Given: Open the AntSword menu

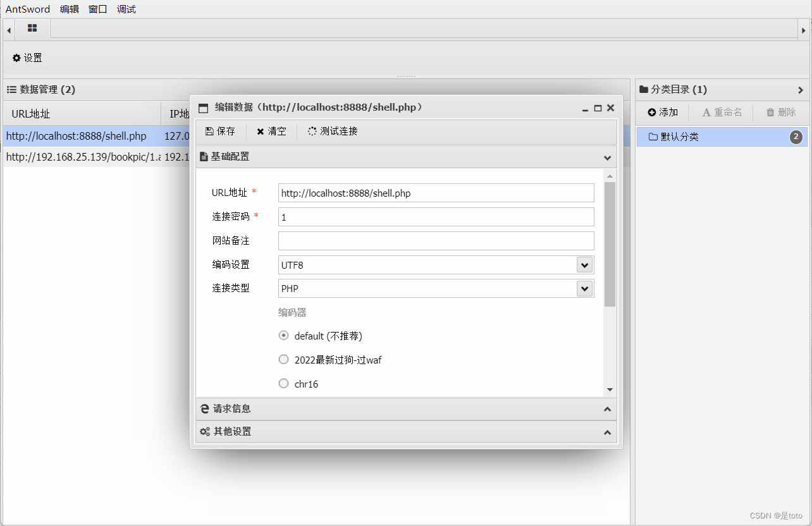Looking at the screenshot, I should (28, 9).
